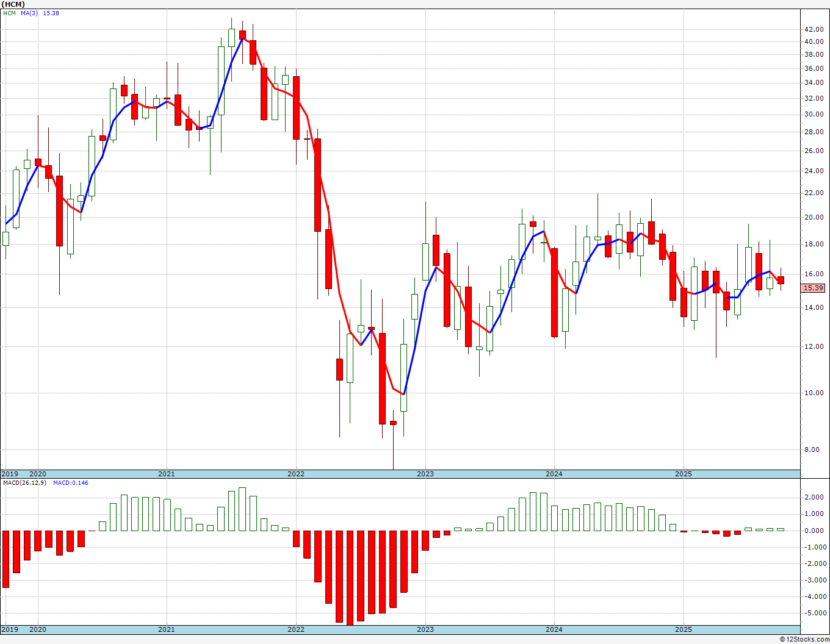Pick the "-5.000" MACD axis label
Screen dimensions: 830x644
[x=814, y=613]
